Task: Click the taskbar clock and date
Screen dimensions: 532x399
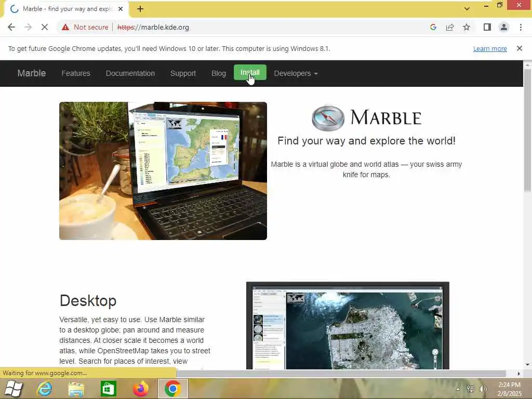Action: click(509, 389)
